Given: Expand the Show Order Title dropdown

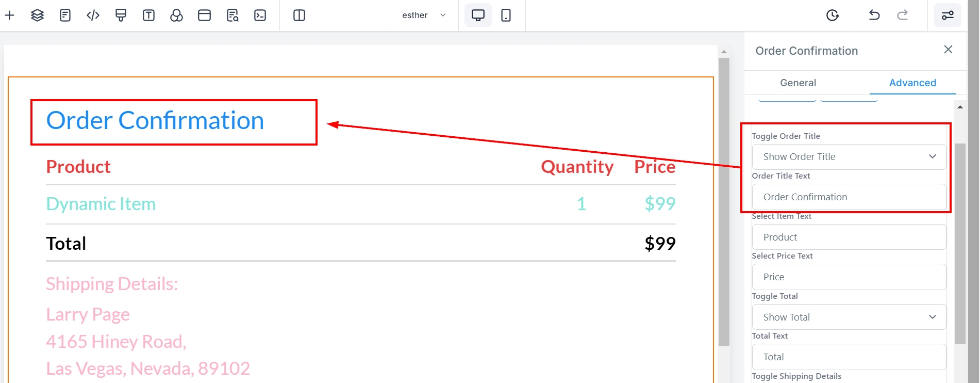Looking at the screenshot, I should pos(849,157).
